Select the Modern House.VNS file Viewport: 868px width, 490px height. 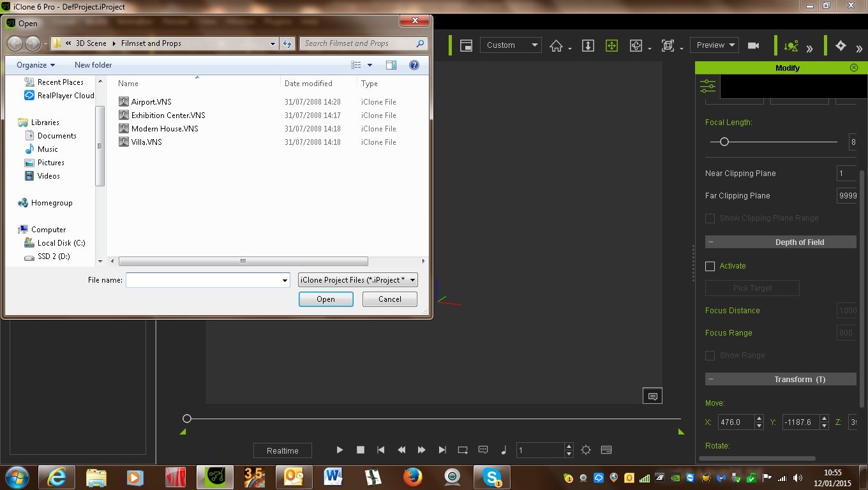click(165, 129)
